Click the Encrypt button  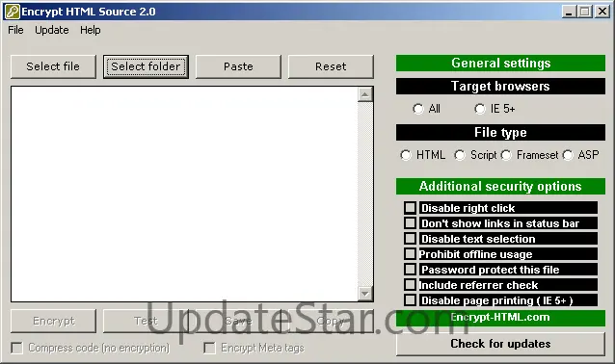pyautogui.click(x=53, y=322)
